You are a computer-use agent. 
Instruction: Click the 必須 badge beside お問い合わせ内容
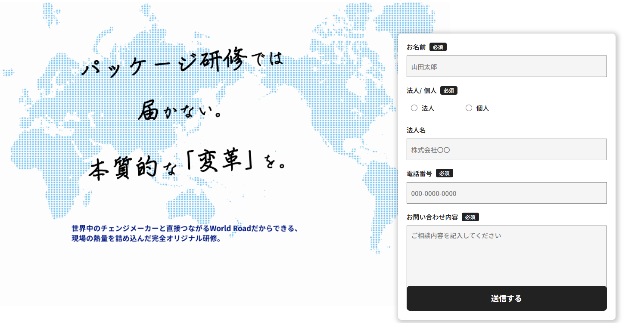tap(470, 217)
